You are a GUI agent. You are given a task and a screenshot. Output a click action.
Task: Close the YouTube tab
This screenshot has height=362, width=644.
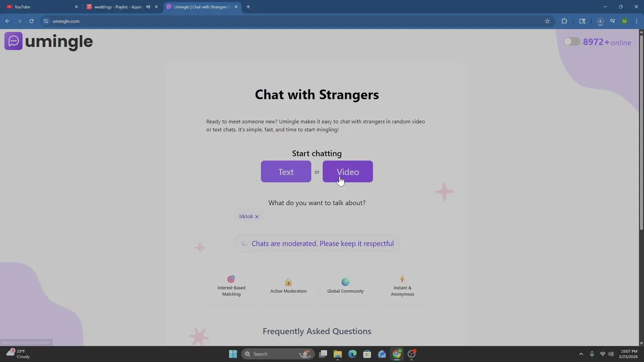76,7
